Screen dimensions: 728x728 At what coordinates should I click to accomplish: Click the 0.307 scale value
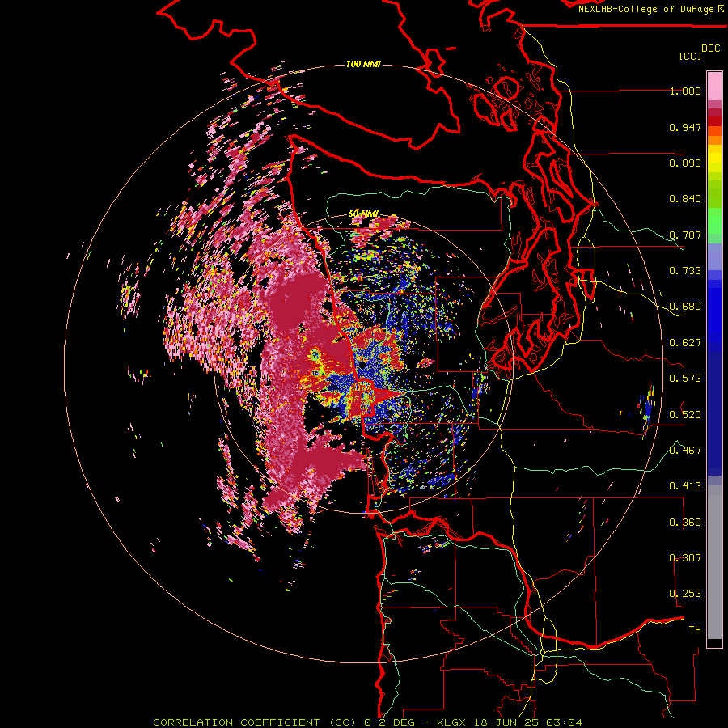coord(685,558)
